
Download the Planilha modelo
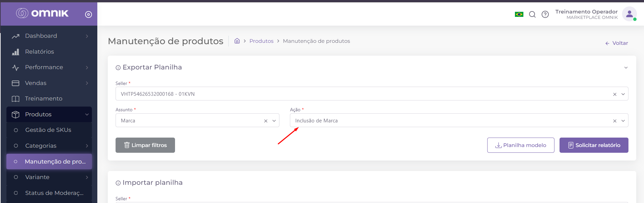point(521,145)
